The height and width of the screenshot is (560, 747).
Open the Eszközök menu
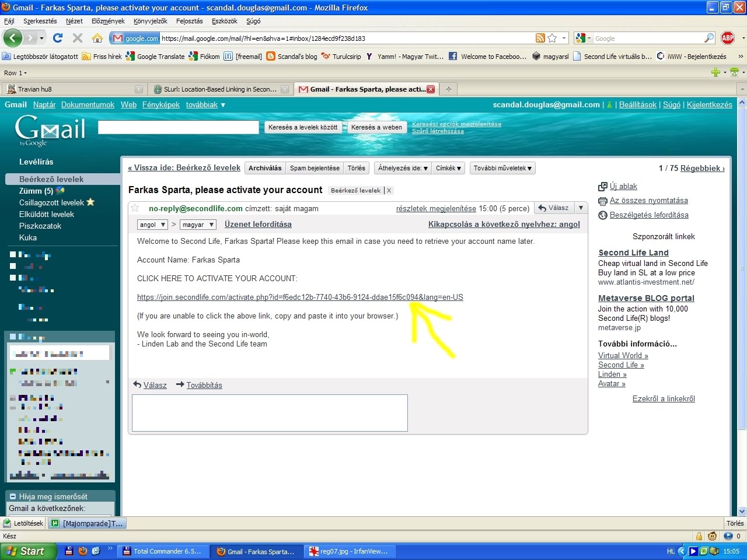pos(224,21)
